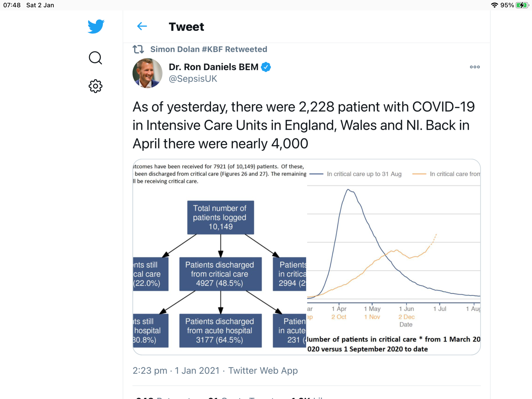Viewport: 532px width, 399px height.
Task: Click the Tweet page heading
Action: (x=186, y=27)
